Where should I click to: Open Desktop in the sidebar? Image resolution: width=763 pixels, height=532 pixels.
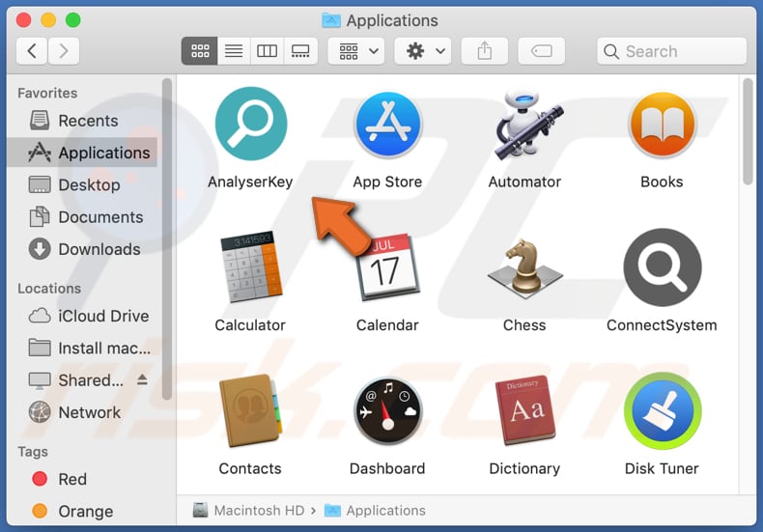tap(82, 184)
